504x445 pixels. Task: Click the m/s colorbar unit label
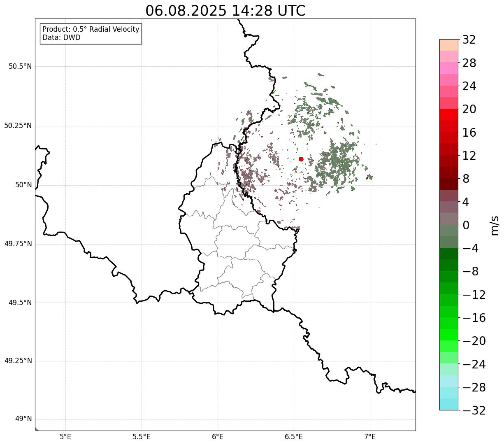tap(494, 225)
